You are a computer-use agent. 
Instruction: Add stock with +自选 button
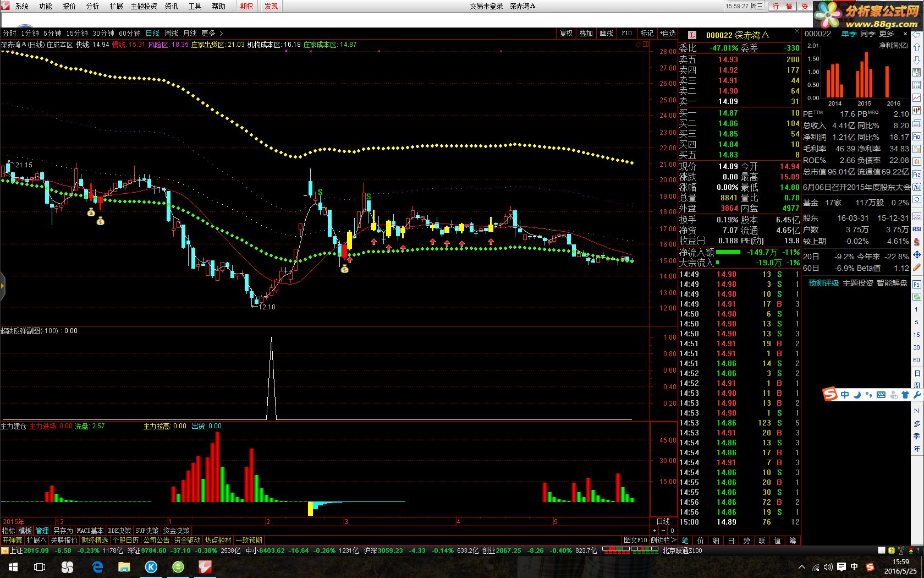click(x=668, y=34)
